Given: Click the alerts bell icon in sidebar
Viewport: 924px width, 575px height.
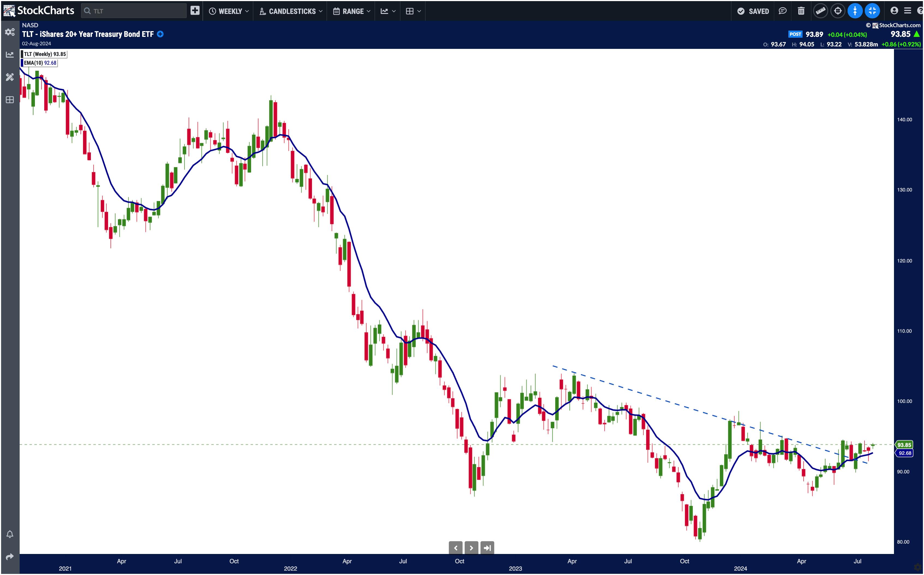Looking at the screenshot, I should click(10, 534).
